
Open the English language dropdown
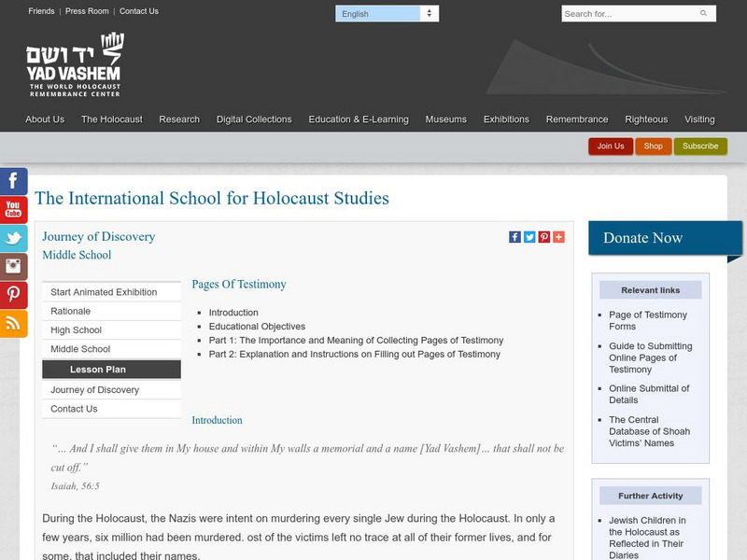[x=387, y=14]
